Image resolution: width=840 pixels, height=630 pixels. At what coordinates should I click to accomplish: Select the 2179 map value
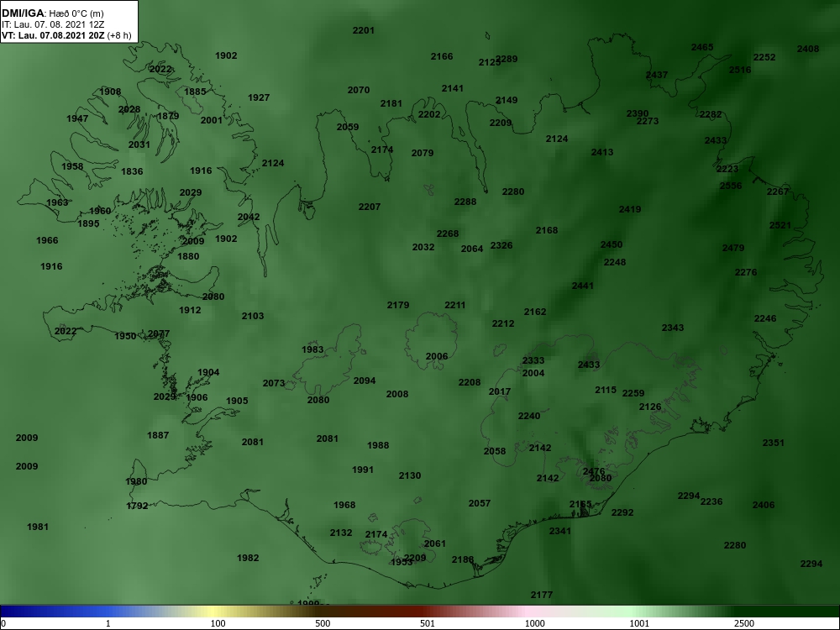tap(398, 306)
